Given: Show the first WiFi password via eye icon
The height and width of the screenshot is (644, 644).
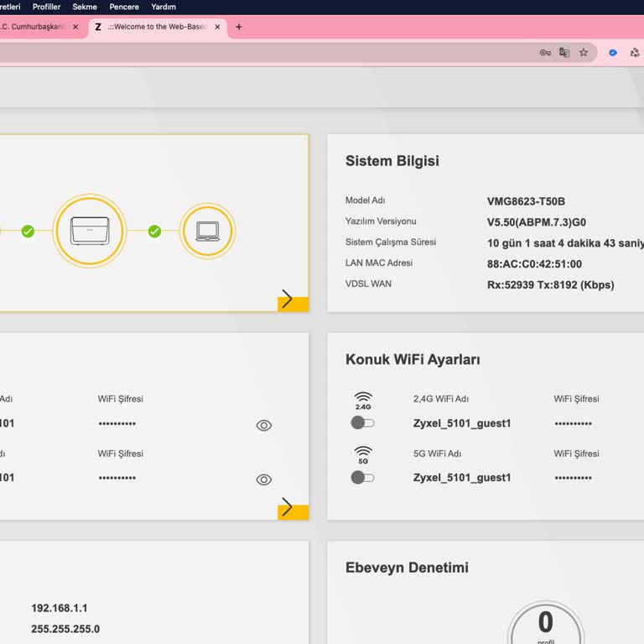Looking at the screenshot, I should [x=263, y=425].
